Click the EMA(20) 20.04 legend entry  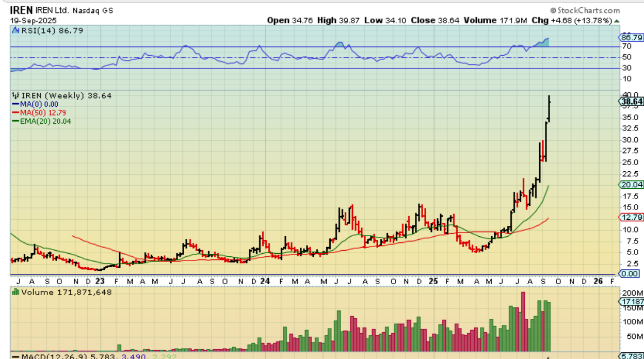tap(41, 121)
